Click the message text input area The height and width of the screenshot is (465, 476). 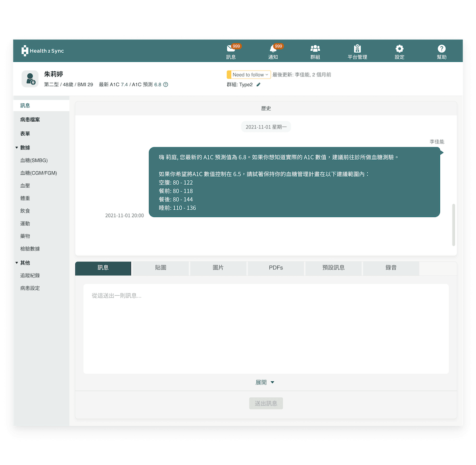click(266, 328)
